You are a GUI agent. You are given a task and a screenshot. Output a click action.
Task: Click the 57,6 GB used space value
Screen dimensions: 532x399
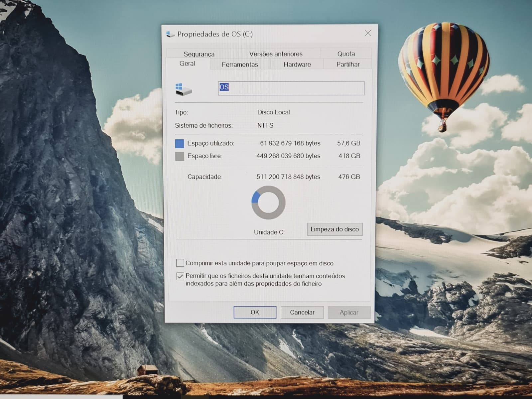(349, 143)
